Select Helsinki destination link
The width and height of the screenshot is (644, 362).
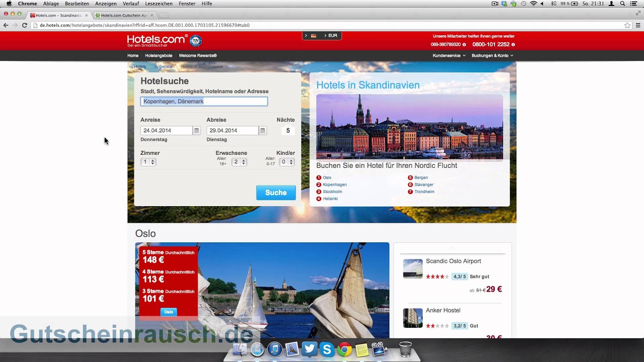331,199
